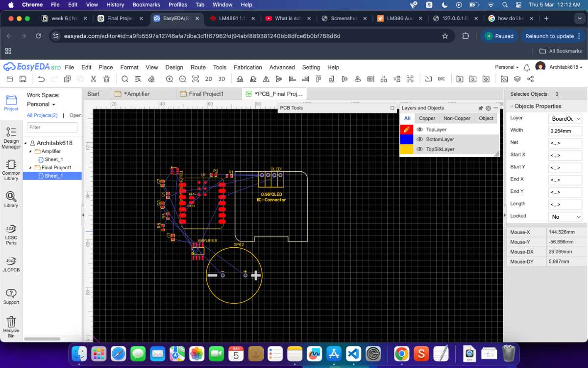Image resolution: width=588 pixels, height=368 pixels.
Task: Collapse the Final Project1 tree folder
Action: pyautogui.click(x=30, y=168)
